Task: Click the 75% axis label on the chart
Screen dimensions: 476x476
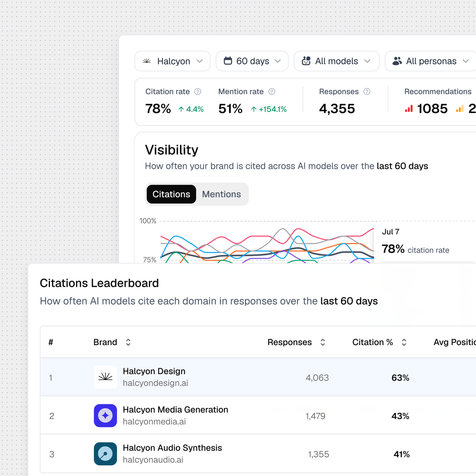Action: pos(149,260)
